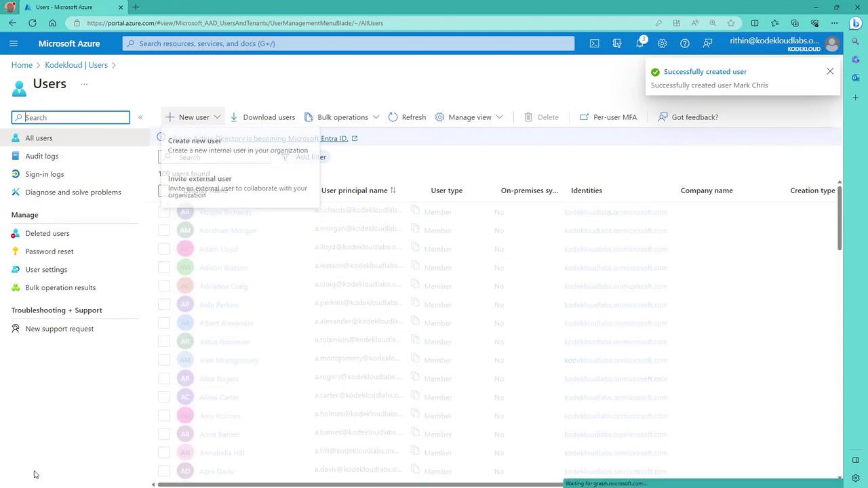The width and height of the screenshot is (868, 488).
Task: Click Got feedback? button
Action: [688, 117]
